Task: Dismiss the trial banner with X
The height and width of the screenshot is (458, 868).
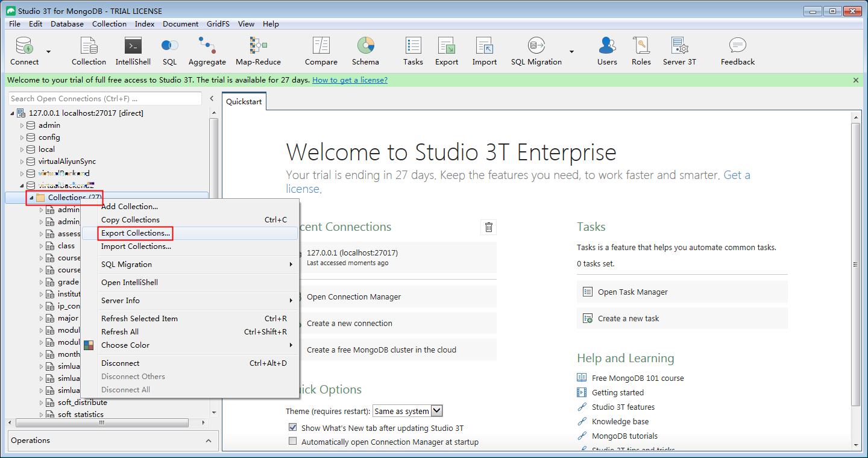Action: (x=856, y=80)
